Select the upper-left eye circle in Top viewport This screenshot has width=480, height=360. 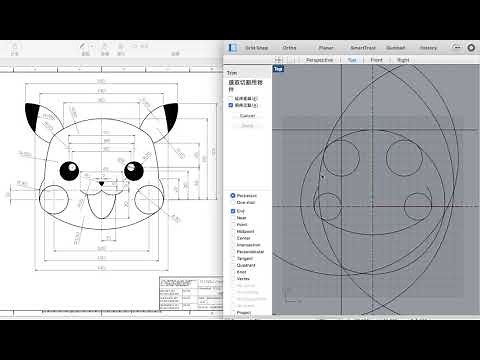tap(341, 158)
